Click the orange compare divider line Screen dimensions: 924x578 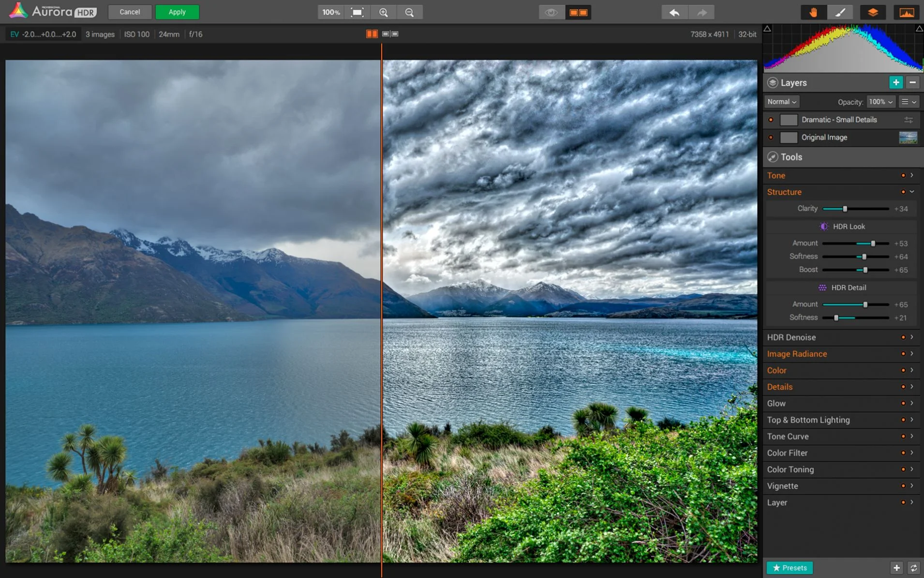pos(382,310)
